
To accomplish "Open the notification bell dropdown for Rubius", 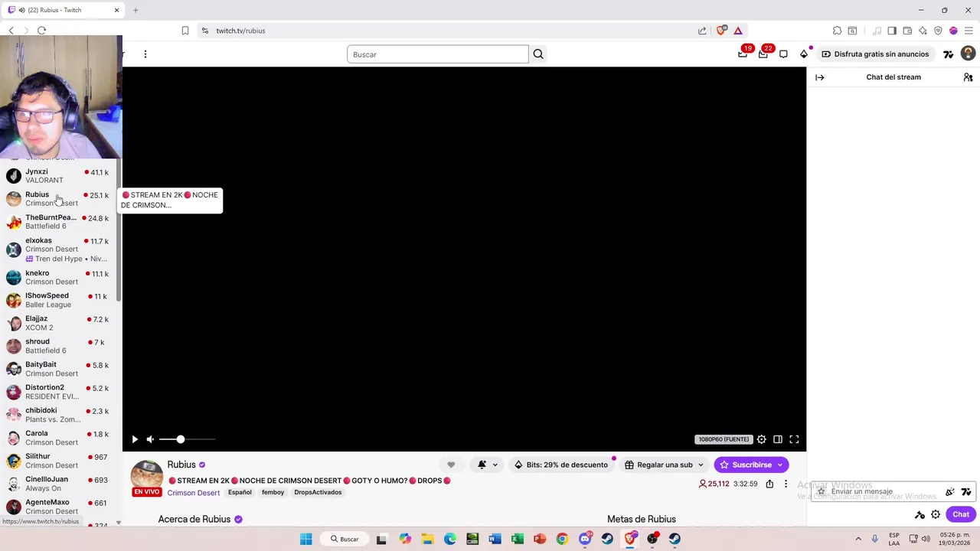I will coord(487,465).
